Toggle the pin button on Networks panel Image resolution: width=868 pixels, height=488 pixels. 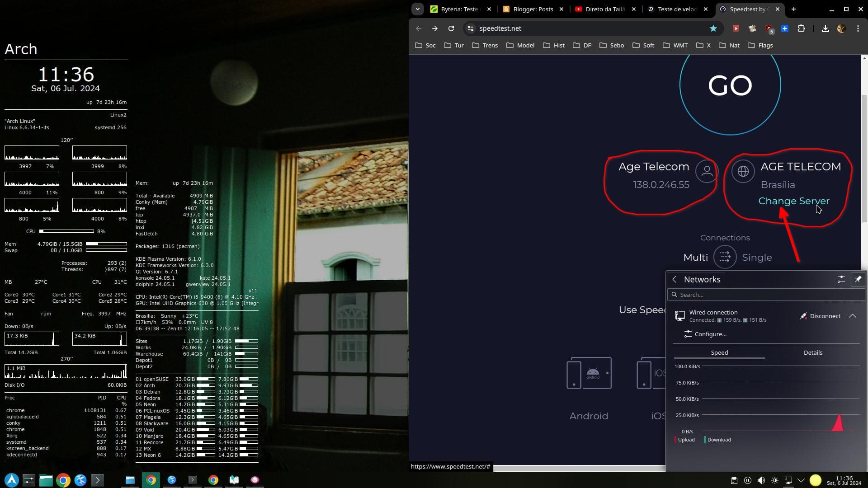tap(858, 279)
